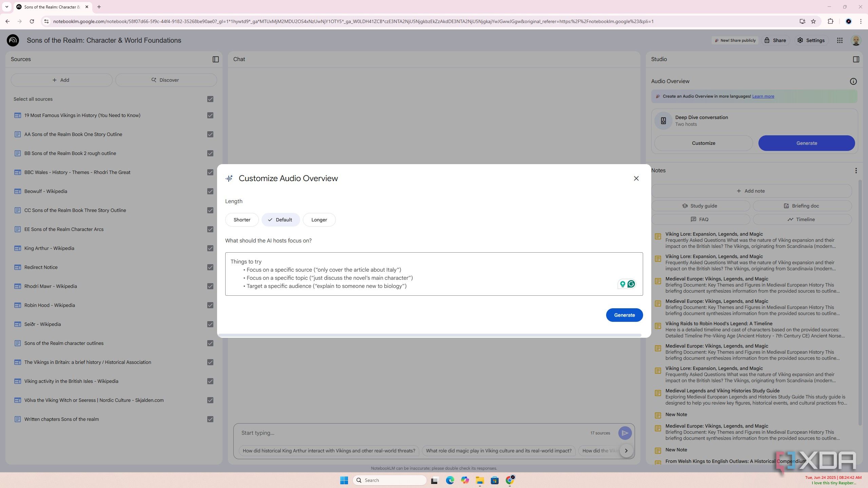Collapse the Sources panel
Image resolution: width=868 pixels, height=488 pixels.
pos(215,59)
